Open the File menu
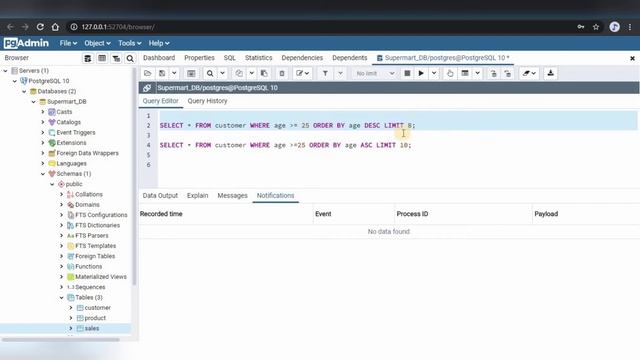Image resolution: width=640 pixels, height=360 pixels. point(68,43)
